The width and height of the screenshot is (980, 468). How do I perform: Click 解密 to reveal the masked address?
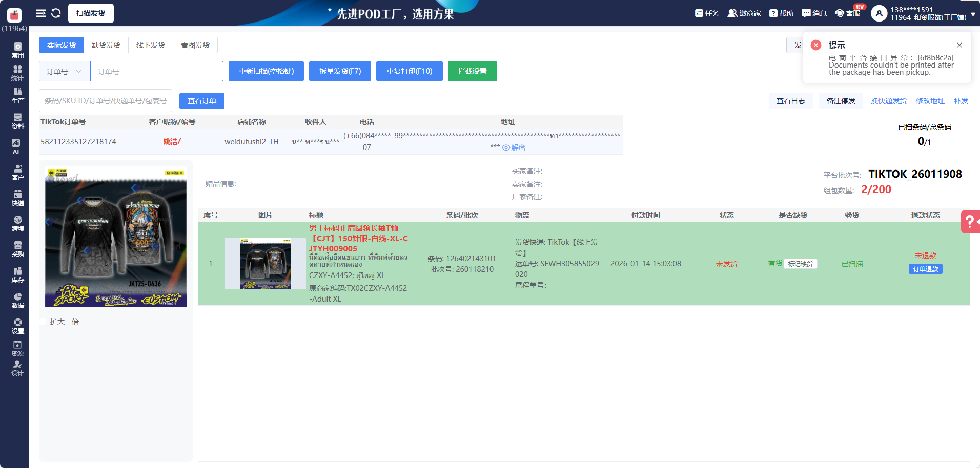pos(514,147)
